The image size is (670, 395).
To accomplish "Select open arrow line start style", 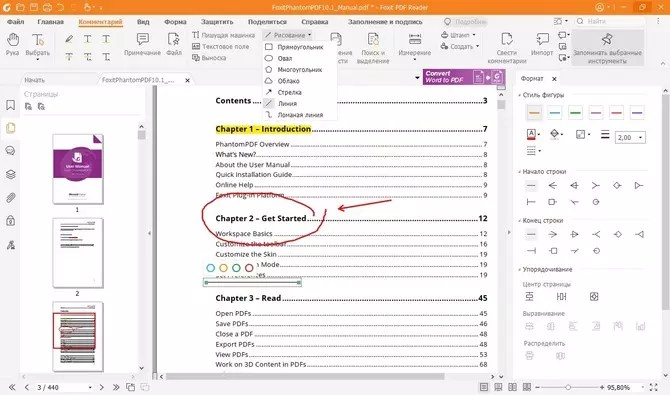I will point(552,186).
